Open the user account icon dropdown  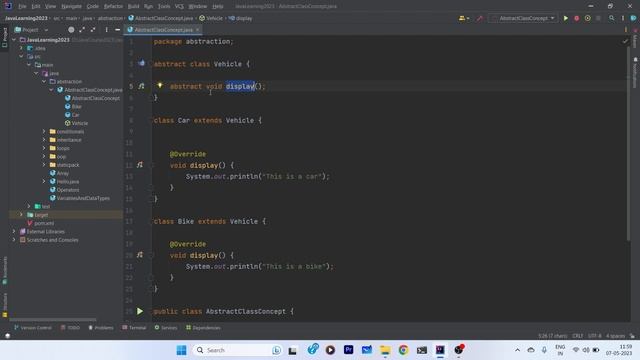pos(464,18)
